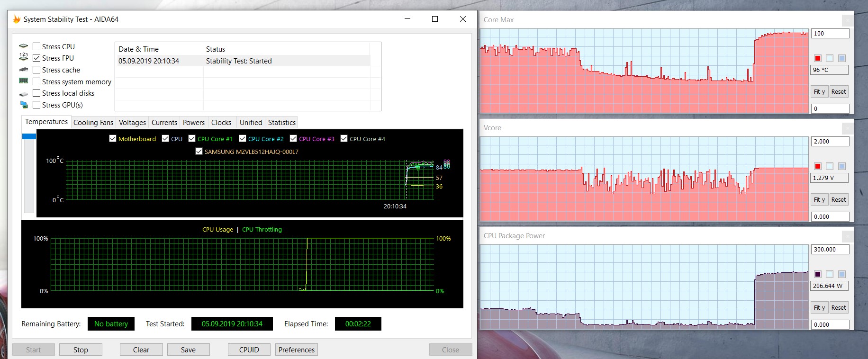Enable the Stress CPU checkbox
The image size is (868, 359).
point(36,46)
